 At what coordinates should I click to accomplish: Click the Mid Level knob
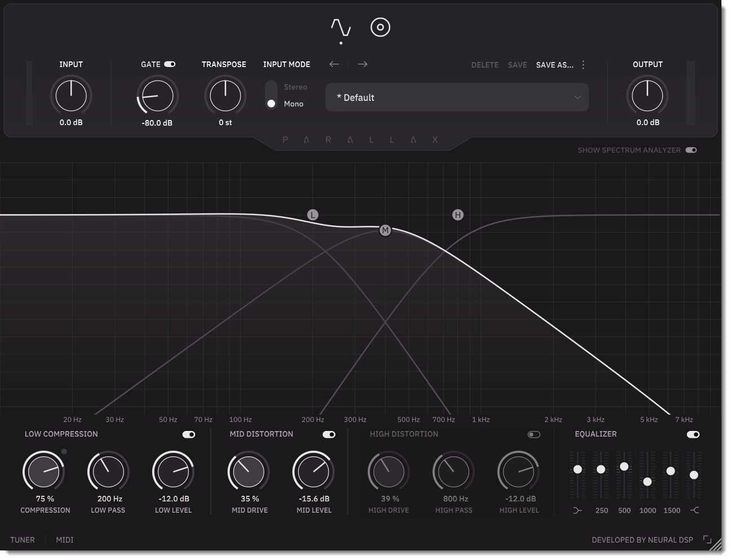tap(314, 472)
